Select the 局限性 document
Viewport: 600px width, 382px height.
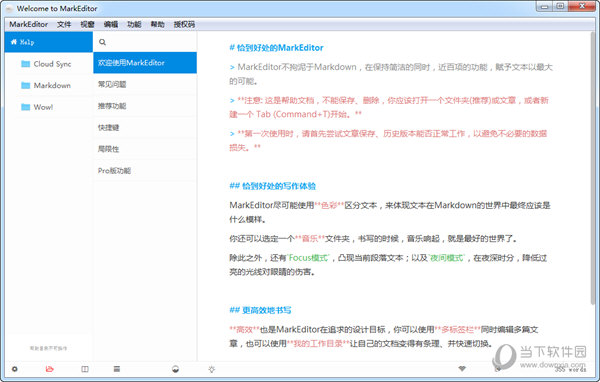click(x=145, y=149)
